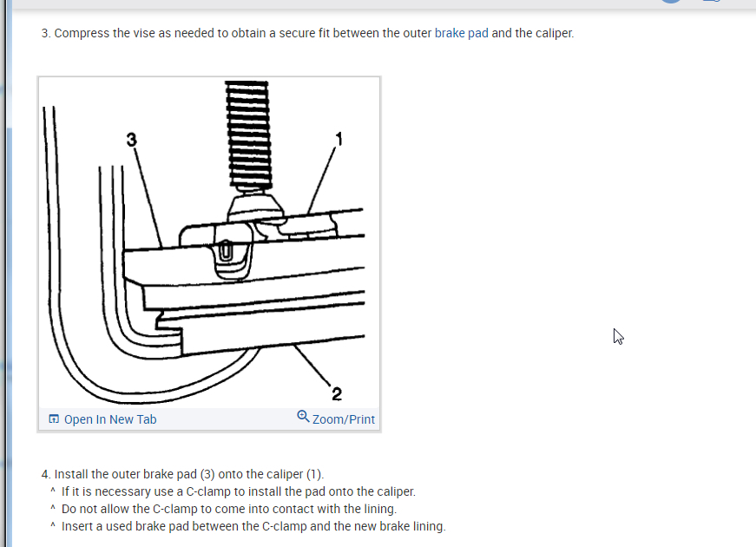Click the line 'Insert a used brake pad between the C-clamp and the new brake lining.'

point(253,526)
